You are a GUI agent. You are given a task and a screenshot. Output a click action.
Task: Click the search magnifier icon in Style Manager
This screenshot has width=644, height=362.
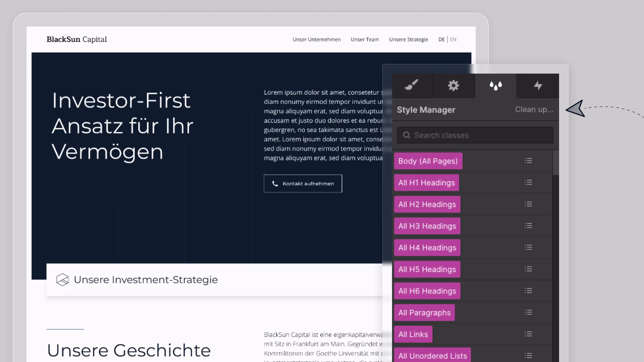(407, 135)
